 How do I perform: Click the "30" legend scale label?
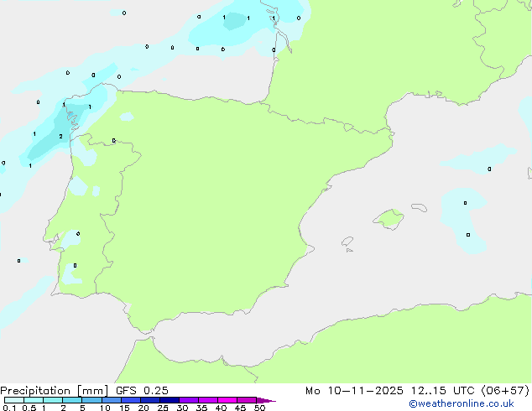(182, 408)
